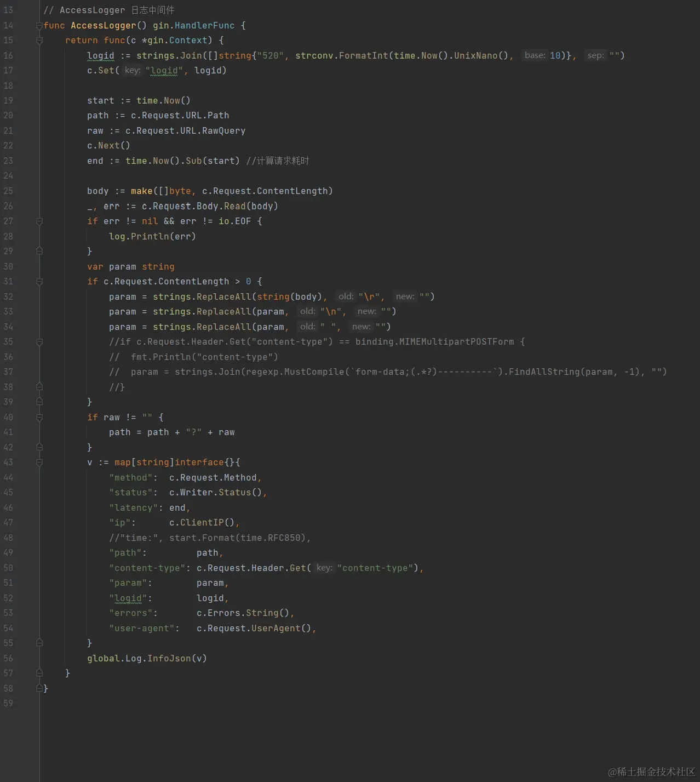This screenshot has height=782, width=700.
Task: Click c.ClientIP() on line 47
Action: 202,523
